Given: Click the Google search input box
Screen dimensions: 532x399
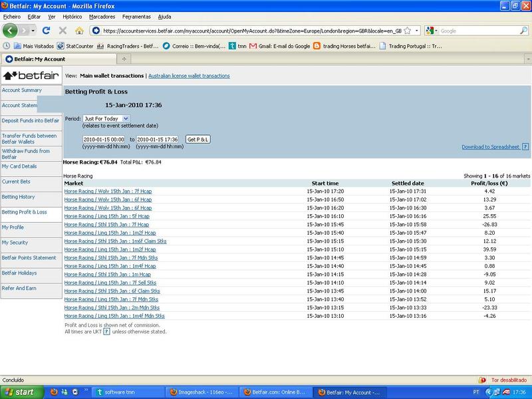Looking at the screenshot, I should (x=479, y=31).
